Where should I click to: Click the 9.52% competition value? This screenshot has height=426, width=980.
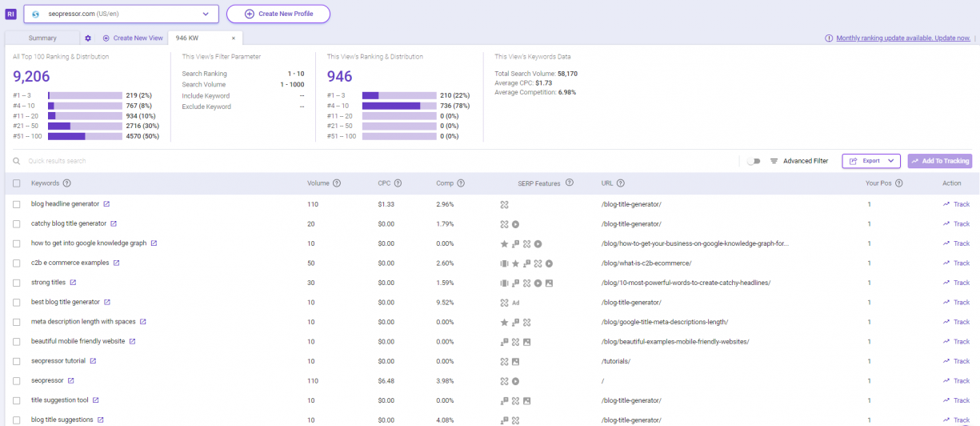pos(446,302)
